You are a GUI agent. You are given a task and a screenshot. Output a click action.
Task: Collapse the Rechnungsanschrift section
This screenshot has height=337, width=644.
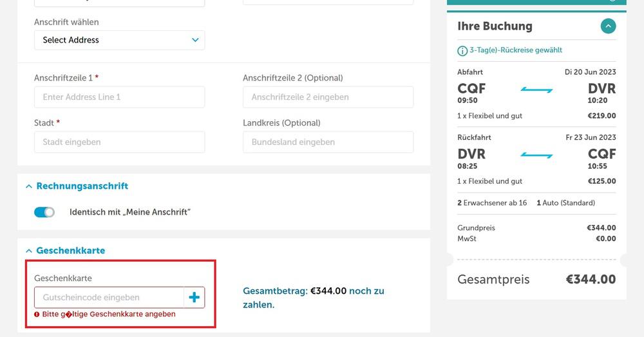[29, 186]
